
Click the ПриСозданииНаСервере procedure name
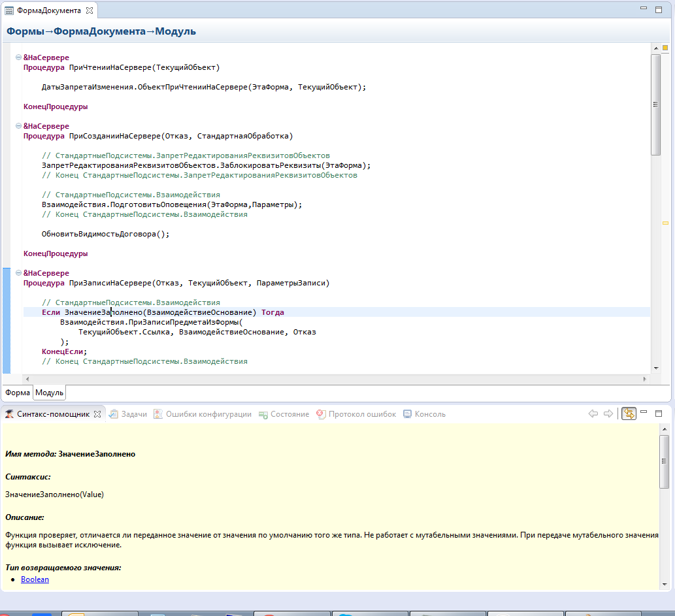pyautogui.click(x=114, y=136)
